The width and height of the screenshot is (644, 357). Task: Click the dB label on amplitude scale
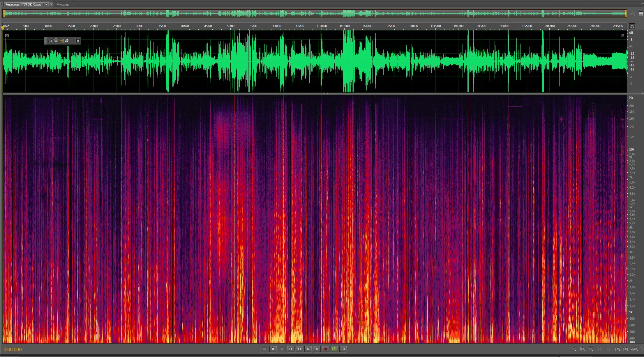[x=631, y=33]
